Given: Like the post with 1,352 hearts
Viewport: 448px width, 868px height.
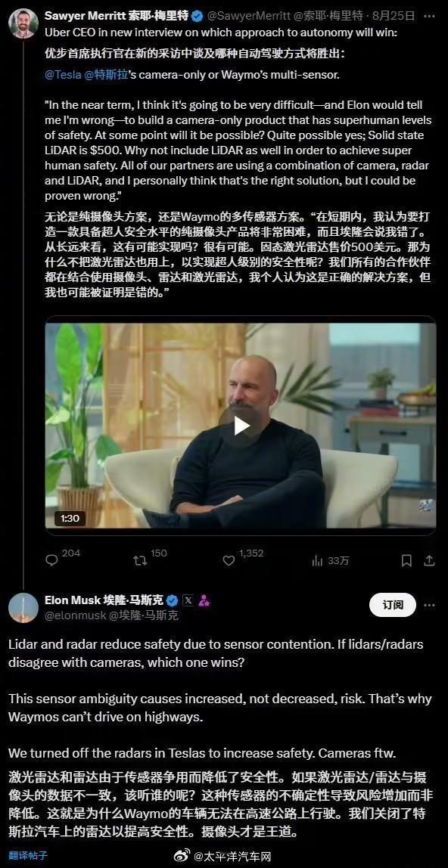Looking at the screenshot, I should [x=229, y=561].
